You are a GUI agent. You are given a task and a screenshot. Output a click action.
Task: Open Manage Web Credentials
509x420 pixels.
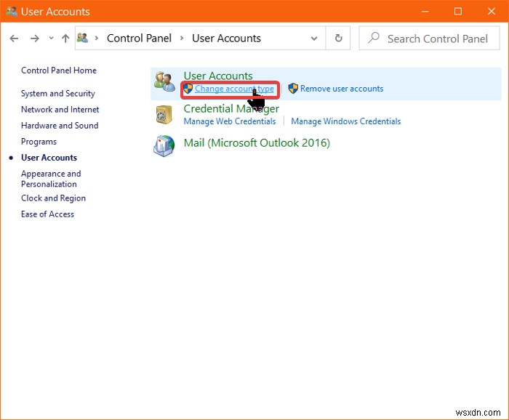tap(230, 121)
